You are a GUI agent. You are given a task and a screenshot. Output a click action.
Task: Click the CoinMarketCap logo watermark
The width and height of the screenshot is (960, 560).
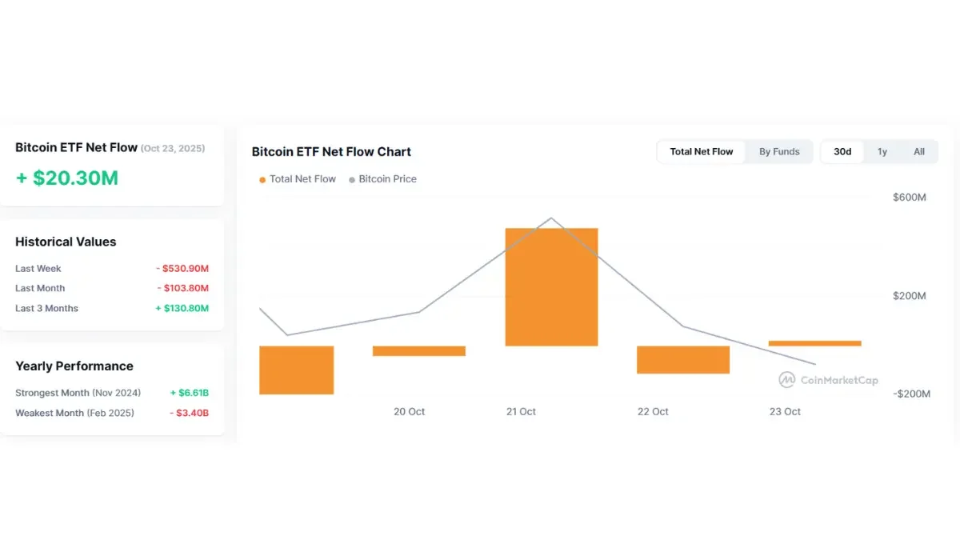[x=828, y=380]
